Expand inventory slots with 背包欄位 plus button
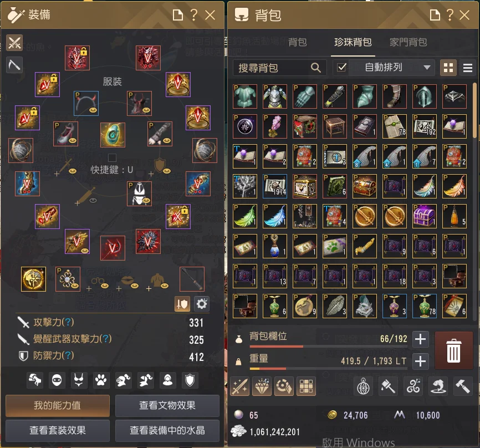This screenshot has height=448, width=480. pyautogui.click(x=420, y=339)
